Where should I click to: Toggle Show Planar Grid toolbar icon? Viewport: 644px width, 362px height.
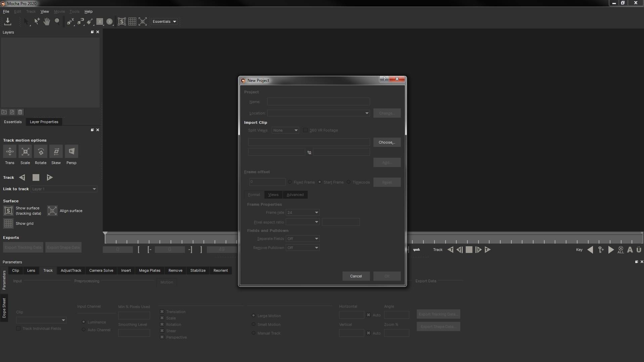[132, 21]
